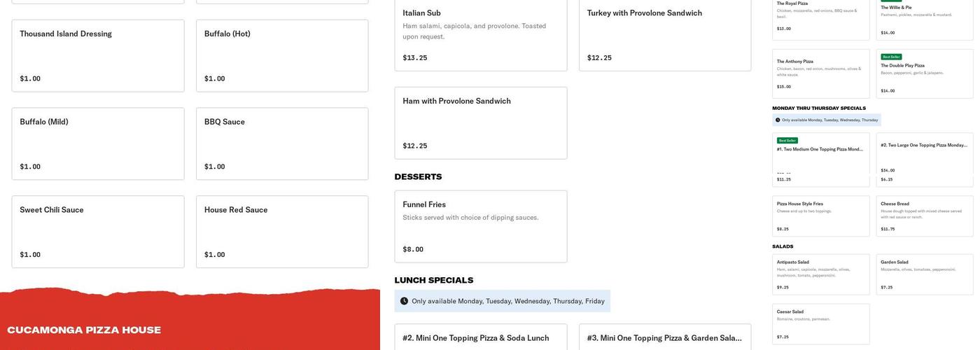Open the Funnel Fries dessert item

tap(481, 226)
